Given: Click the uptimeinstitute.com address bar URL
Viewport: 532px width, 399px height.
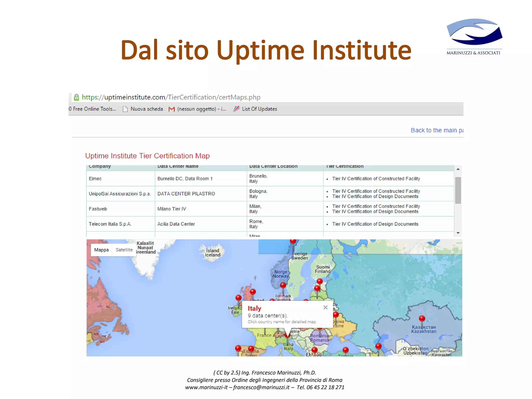Looking at the screenshot, I should (x=171, y=97).
